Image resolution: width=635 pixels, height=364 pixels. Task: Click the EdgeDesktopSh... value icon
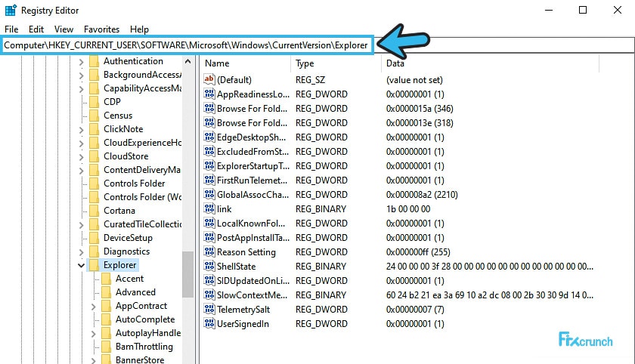click(209, 137)
